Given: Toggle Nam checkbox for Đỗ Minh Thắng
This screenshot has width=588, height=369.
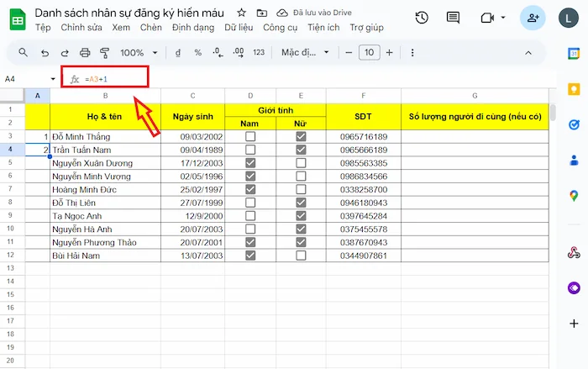Looking at the screenshot, I should [x=250, y=137].
